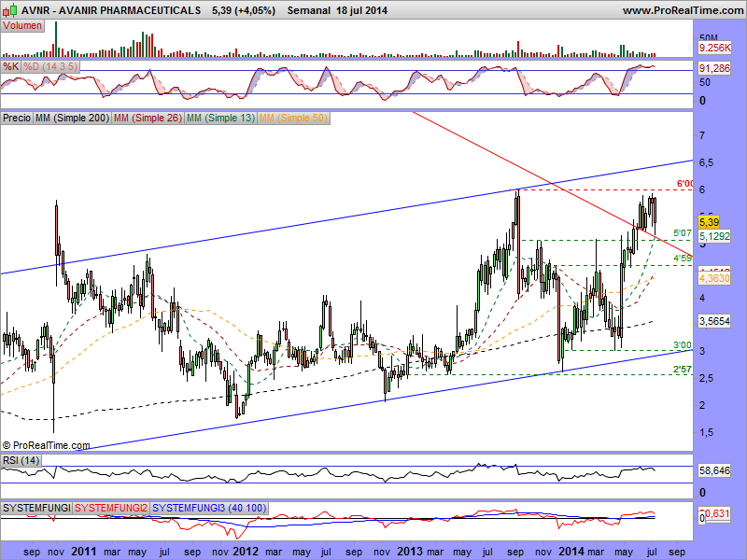The width and height of the screenshot is (747, 560).
Task: Click the 2011 year on time axis
Action: pos(84,552)
